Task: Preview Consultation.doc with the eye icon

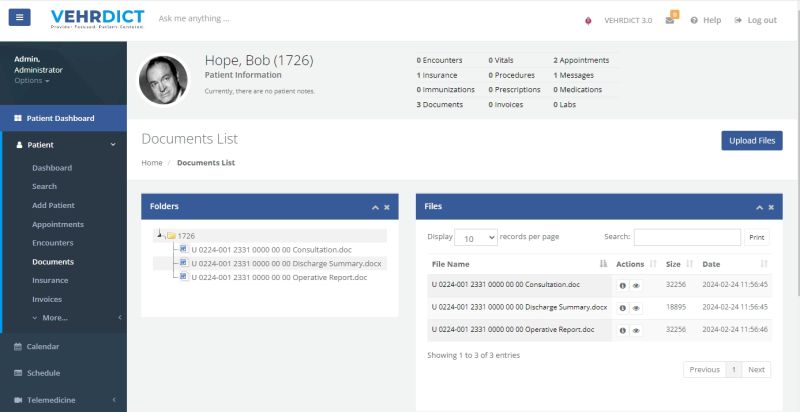Action: click(x=636, y=285)
